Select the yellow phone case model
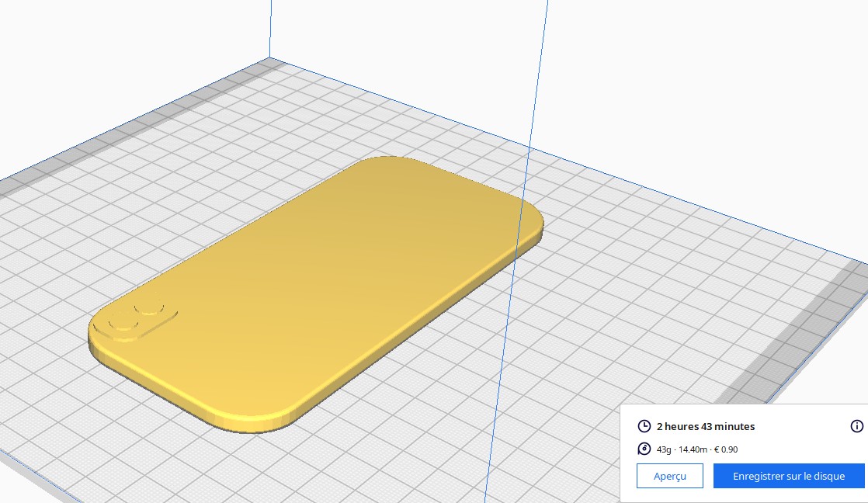Image resolution: width=868 pixels, height=503 pixels. click(315, 293)
